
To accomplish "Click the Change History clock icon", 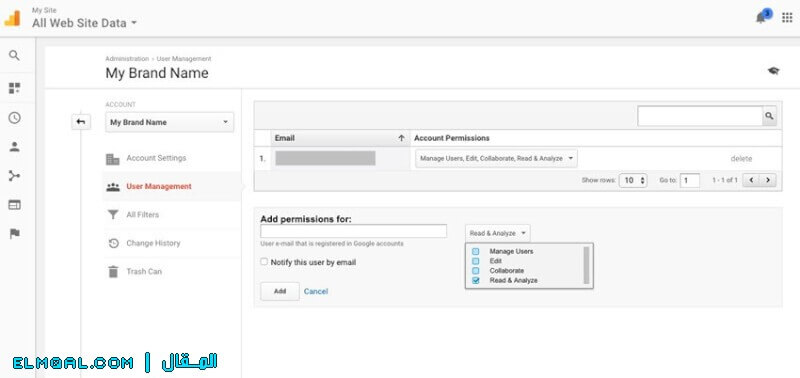I will click(x=113, y=243).
